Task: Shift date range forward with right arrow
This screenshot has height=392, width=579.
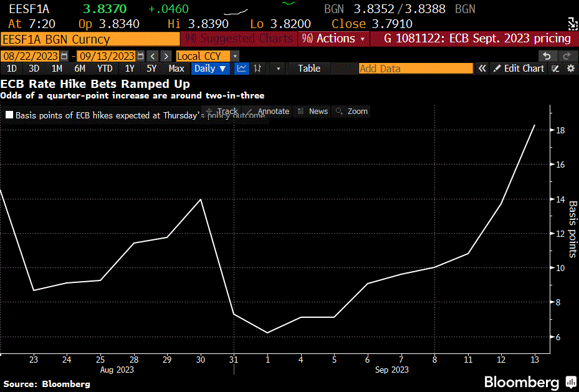Action: pos(166,56)
